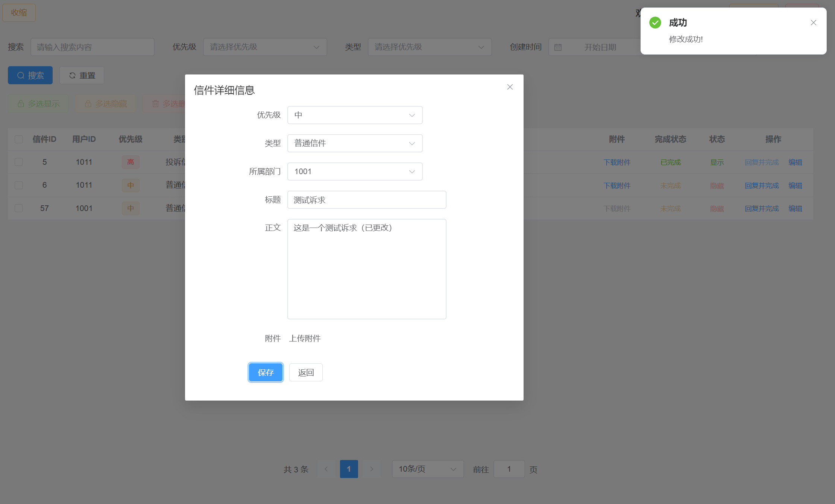Click the Reset button with refresh icon
Screen dimensions: 835x504
click(x=82, y=75)
